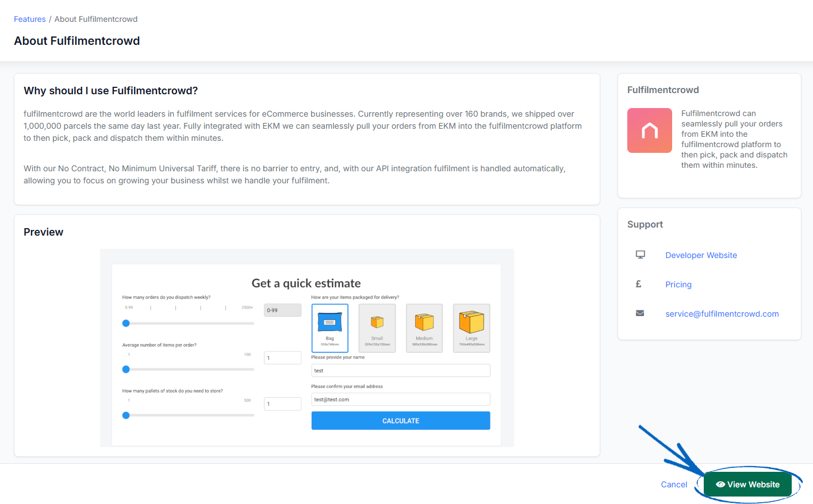813x504 pixels.
Task: Open the Developer Website link
Action: 701,255
